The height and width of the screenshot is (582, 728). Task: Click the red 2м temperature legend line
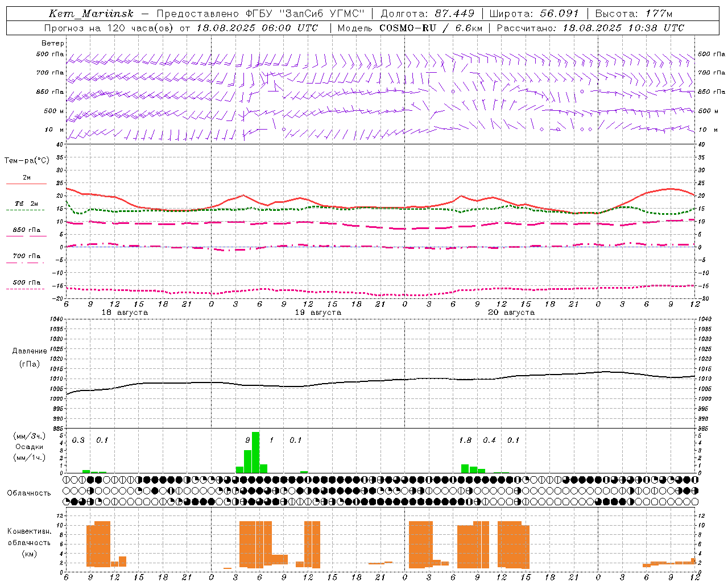(26, 184)
